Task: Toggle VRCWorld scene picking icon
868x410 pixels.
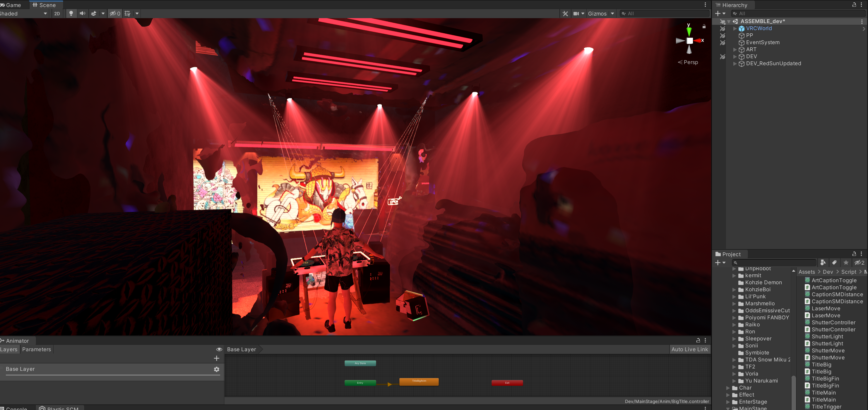Action: [723, 29]
